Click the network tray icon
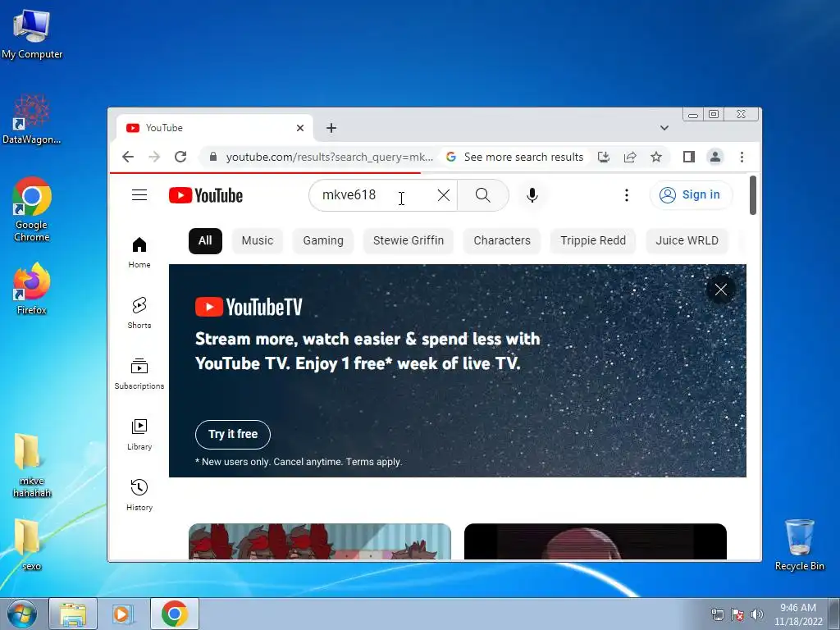The height and width of the screenshot is (630, 840). click(x=717, y=614)
